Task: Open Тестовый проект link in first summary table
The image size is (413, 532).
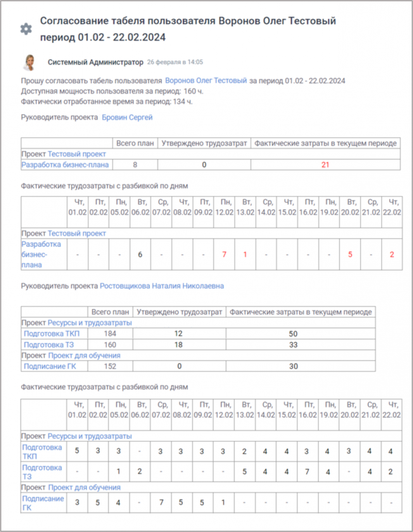Action: (77, 154)
